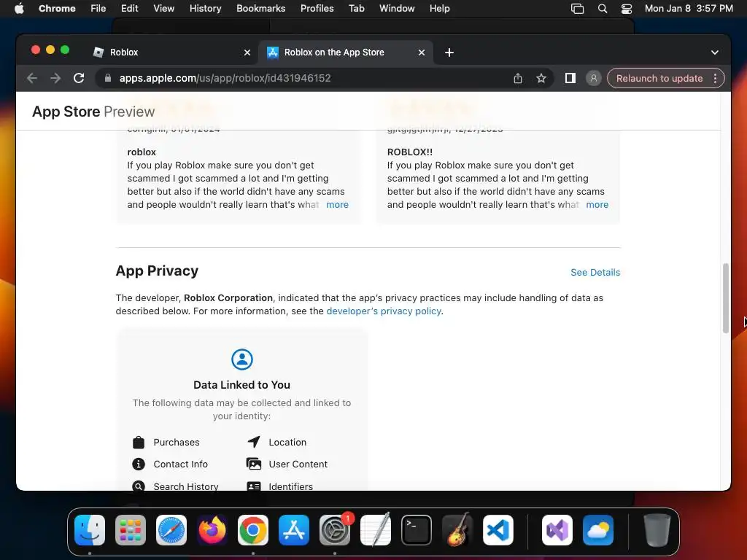Close the Roblox tab
The height and width of the screenshot is (560, 747).
tap(247, 52)
